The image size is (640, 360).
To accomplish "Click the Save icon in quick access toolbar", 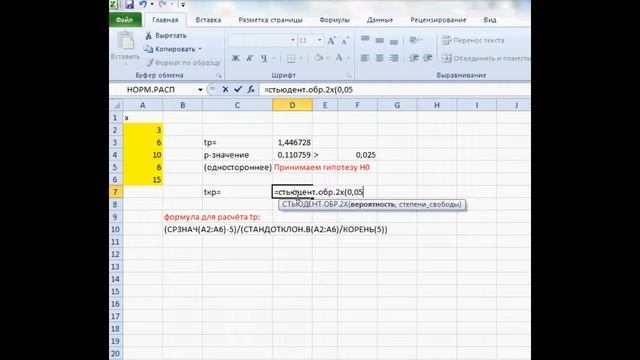I will pyautogui.click(x=129, y=4).
